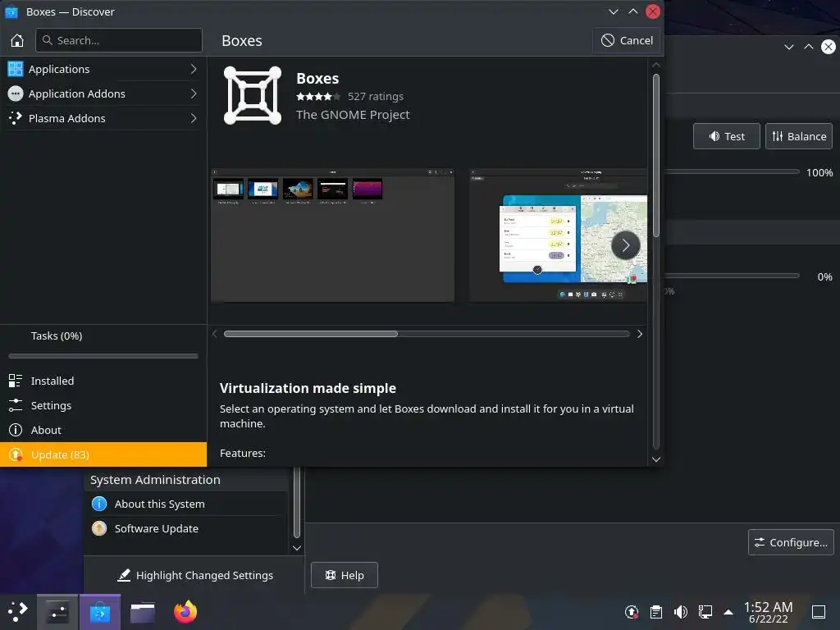Screen dimensions: 840x630
Task: Open the clipboard tray icon
Action: coord(656,612)
